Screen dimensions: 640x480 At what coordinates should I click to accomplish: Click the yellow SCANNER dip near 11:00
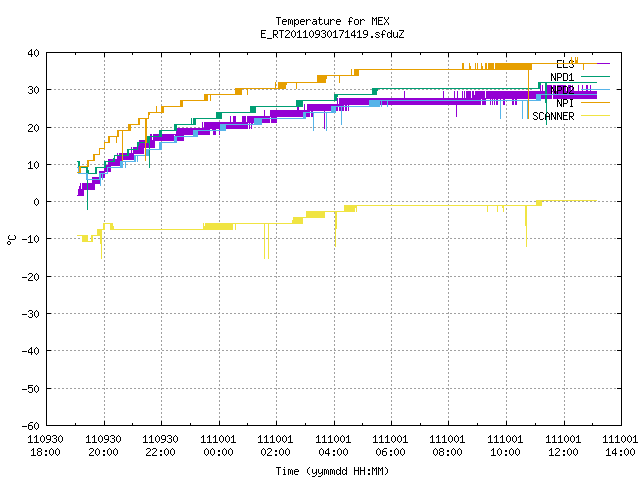point(526,226)
